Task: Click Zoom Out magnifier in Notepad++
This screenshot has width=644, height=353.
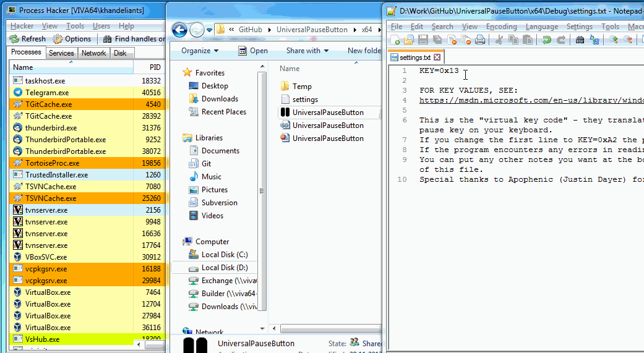Action: [x=627, y=40]
